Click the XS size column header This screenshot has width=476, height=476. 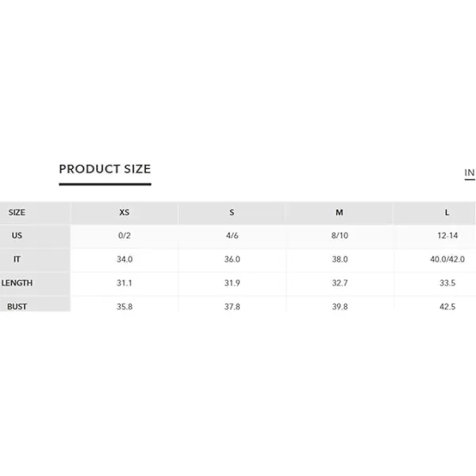click(x=125, y=213)
